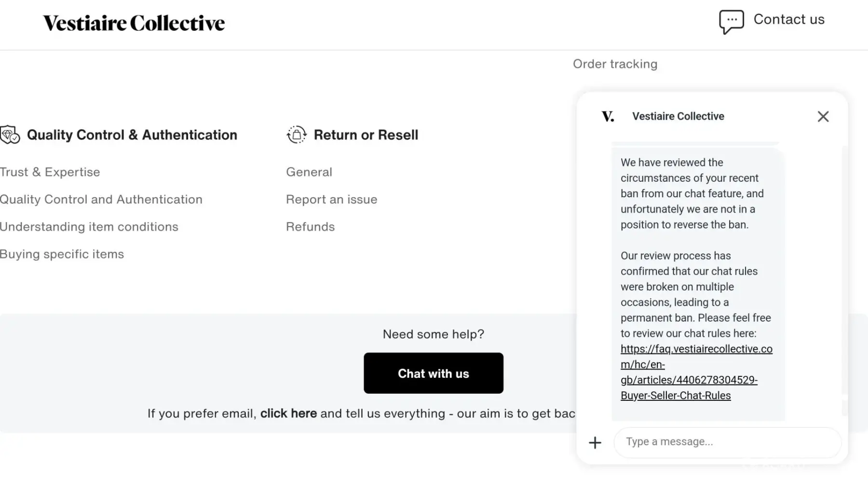Open Trust & Expertise help topic
Screen dimensions: 868x480
click(x=50, y=172)
